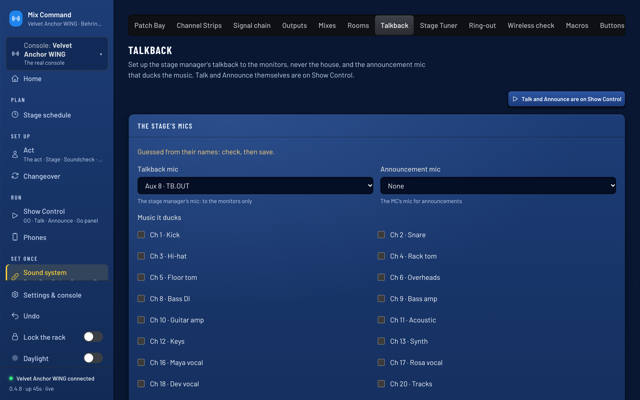Click the Stage schedule clock icon
This screenshot has height=400, width=640.
pyautogui.click(x=15, y=115)
